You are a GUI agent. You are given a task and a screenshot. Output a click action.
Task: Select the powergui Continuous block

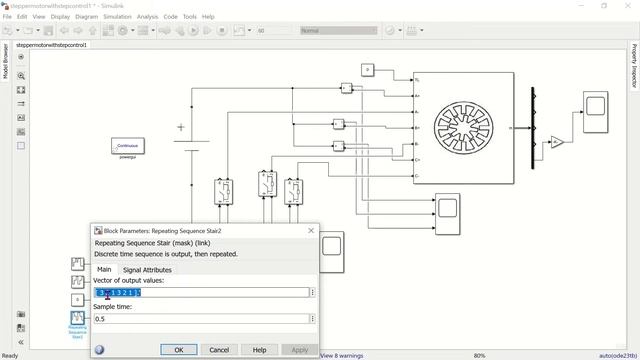(x=128, y=146)
